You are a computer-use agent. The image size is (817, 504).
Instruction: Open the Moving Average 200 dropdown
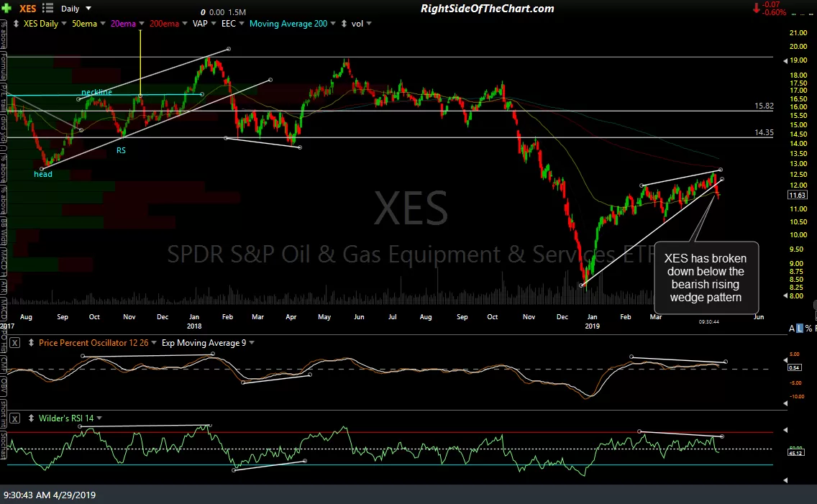tap(333, 24)
